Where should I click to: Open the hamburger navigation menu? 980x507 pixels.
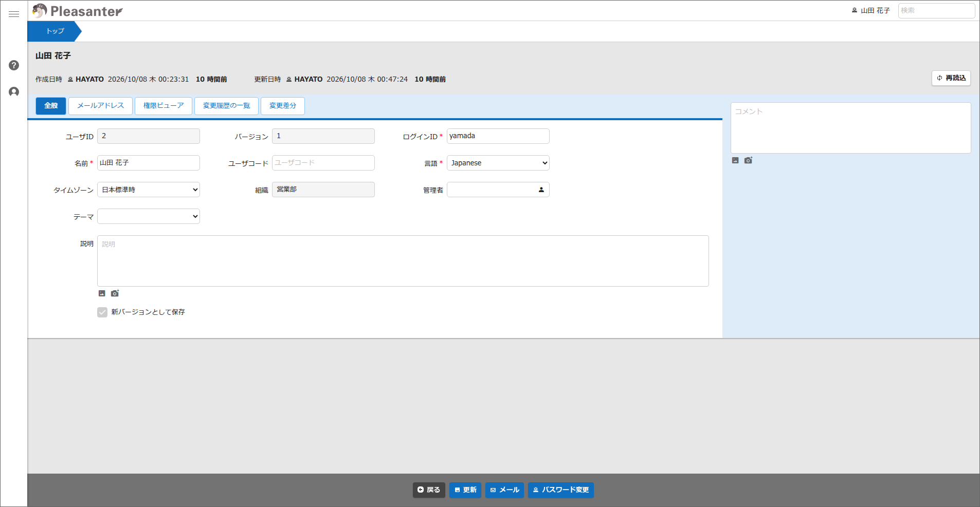tap(14, 14)
